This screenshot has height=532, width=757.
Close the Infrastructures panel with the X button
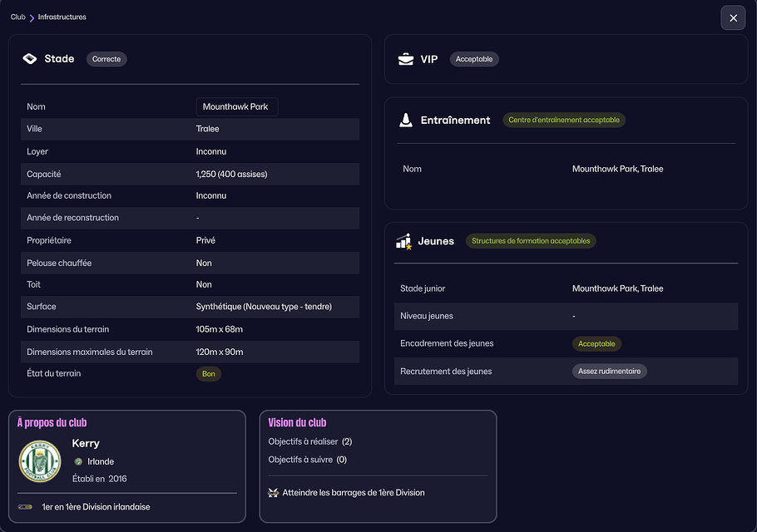pyautogui.click(x=733, y=17)
